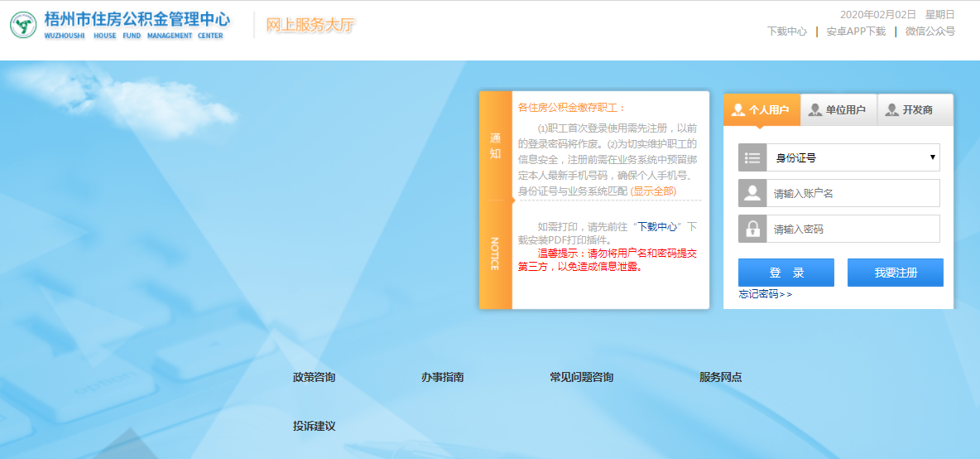This screenshot has width=980, height=459.
Task: Open the 安卓APP下载 link
Action: pos(856,31)
